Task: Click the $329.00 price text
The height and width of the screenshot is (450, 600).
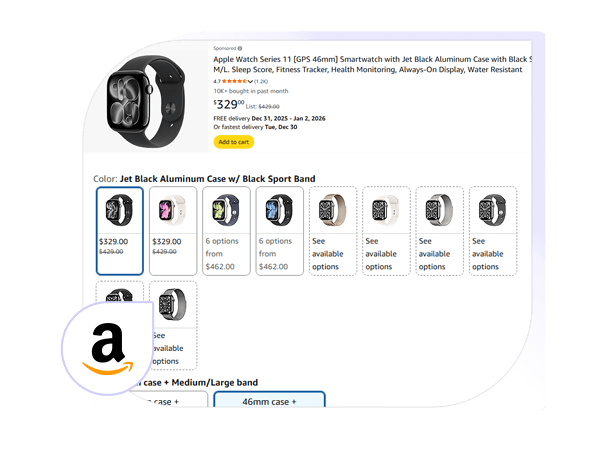Action: coord(228,104)
